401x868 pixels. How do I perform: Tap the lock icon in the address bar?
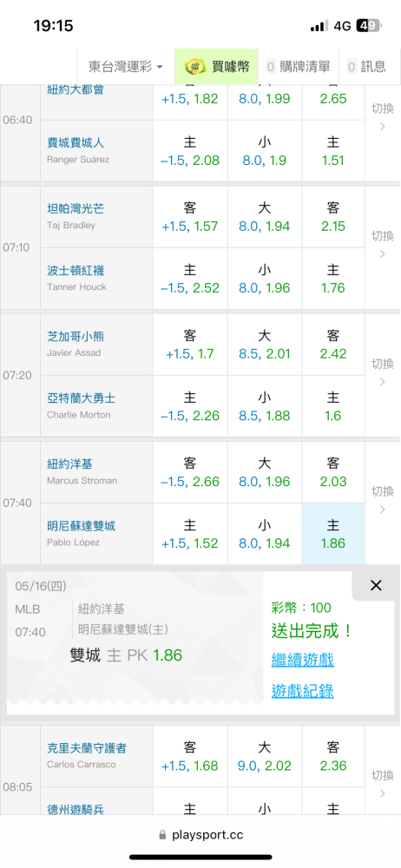pos(162,835)
